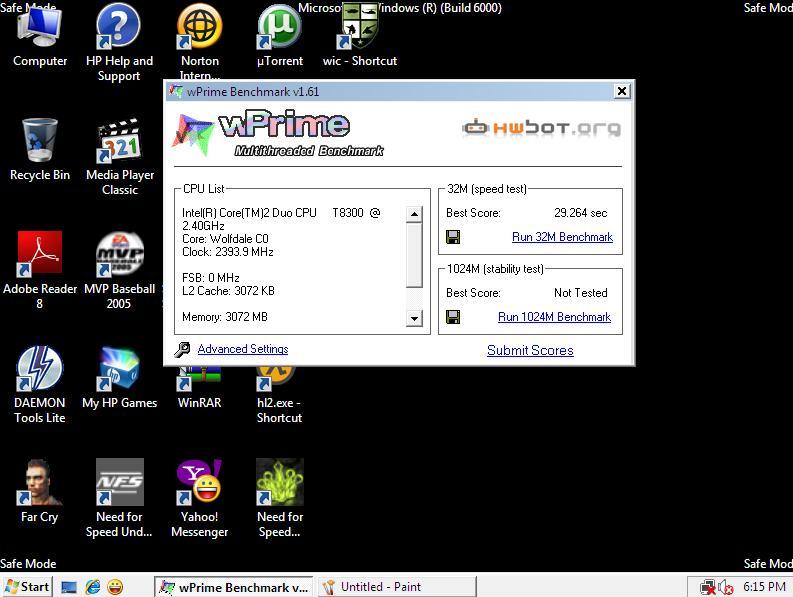
Task: Open Advanced Settings link
Action: 243,349
